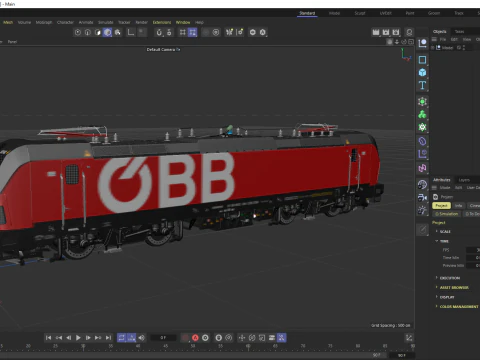
Task: Click the grid snap hash icon
Action: pos(182,32)
